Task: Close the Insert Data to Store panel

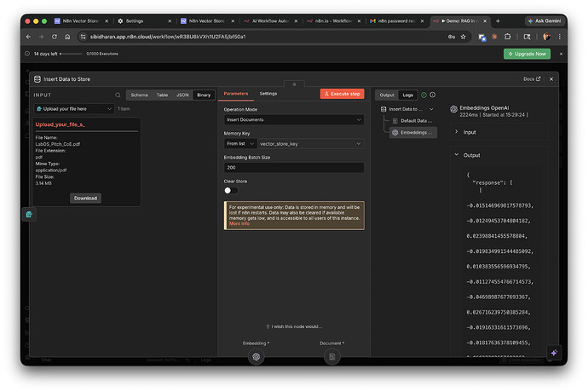Action: coord(551,78)
